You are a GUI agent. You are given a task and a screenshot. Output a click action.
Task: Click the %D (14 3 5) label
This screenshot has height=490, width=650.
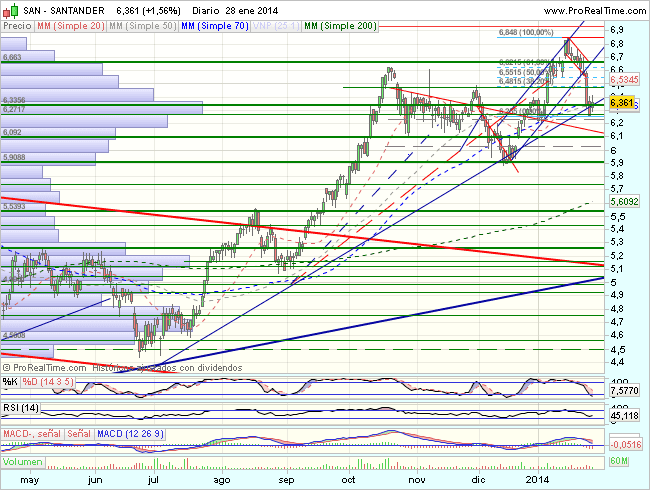pyautogui.click(x=48, y=382)
